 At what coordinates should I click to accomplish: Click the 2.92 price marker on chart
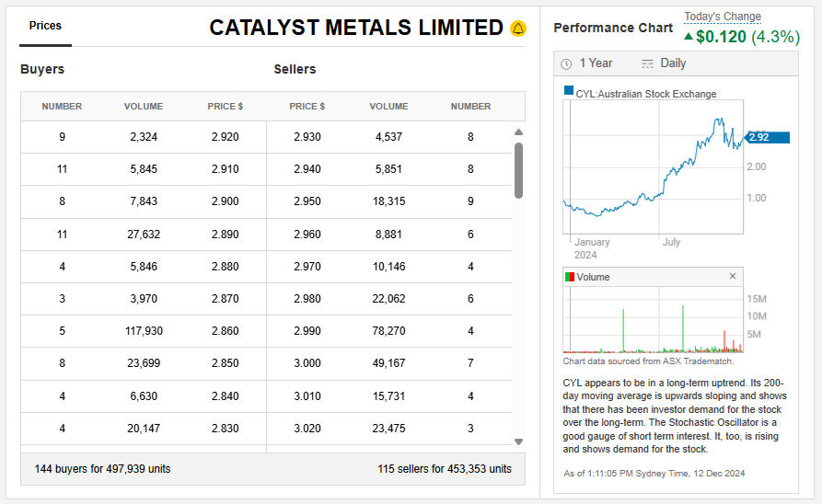[x=761, y=137]
